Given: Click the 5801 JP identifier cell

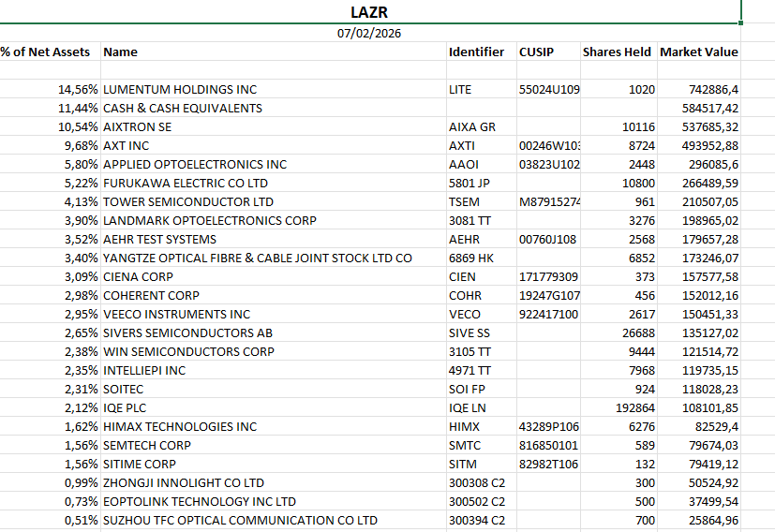Looking at the screenshot, I should click(481, 184).
